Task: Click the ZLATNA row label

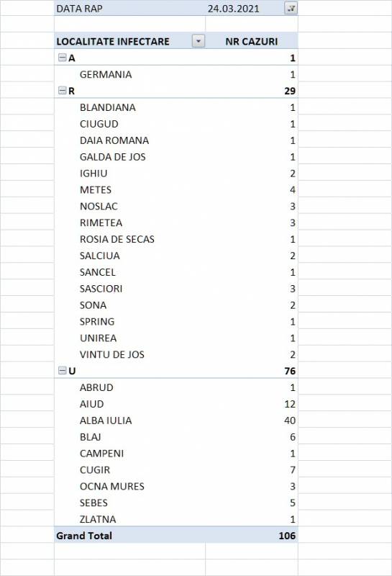Action: pyautogui.click(x=98, y=519)
